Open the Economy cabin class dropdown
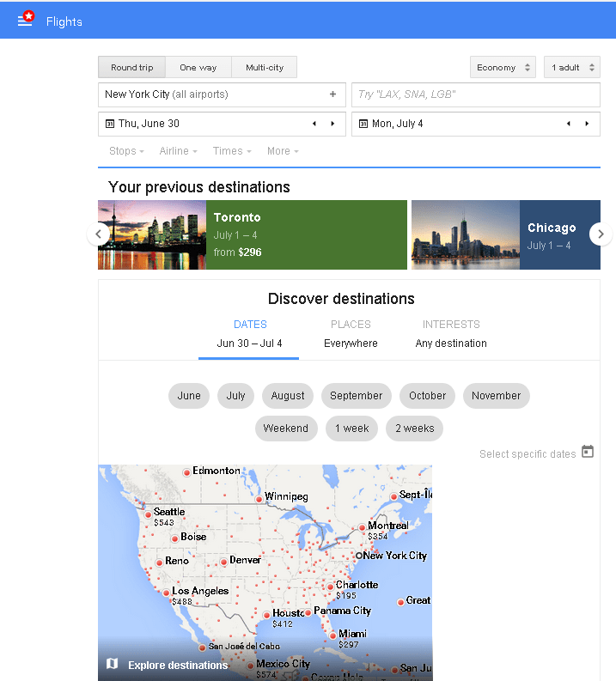Screen dimensions: 616x681 (x=503, y=67)
